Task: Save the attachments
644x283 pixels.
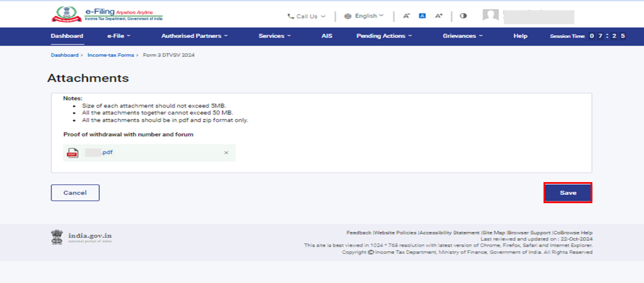Action: tap(568, 193)
